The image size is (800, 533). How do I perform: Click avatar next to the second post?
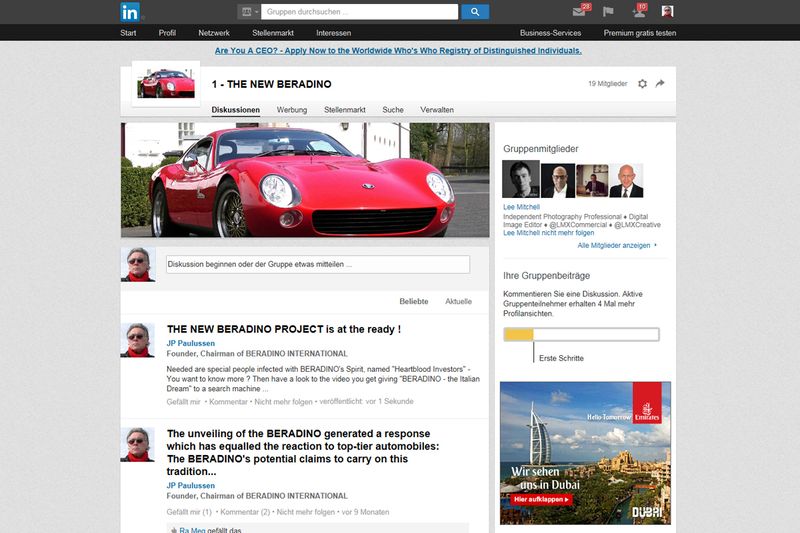138,444
